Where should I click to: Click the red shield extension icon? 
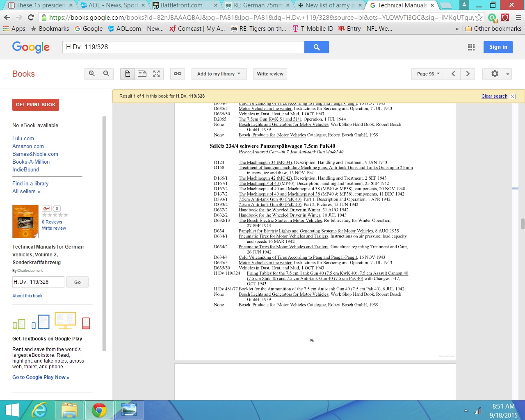pos(505,18)
